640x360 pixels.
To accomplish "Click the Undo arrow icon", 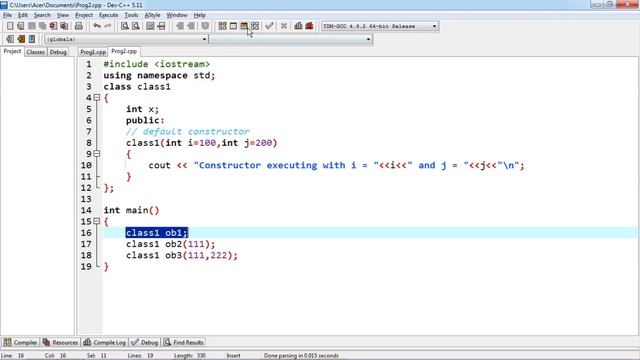I will (x=97, y=26).
